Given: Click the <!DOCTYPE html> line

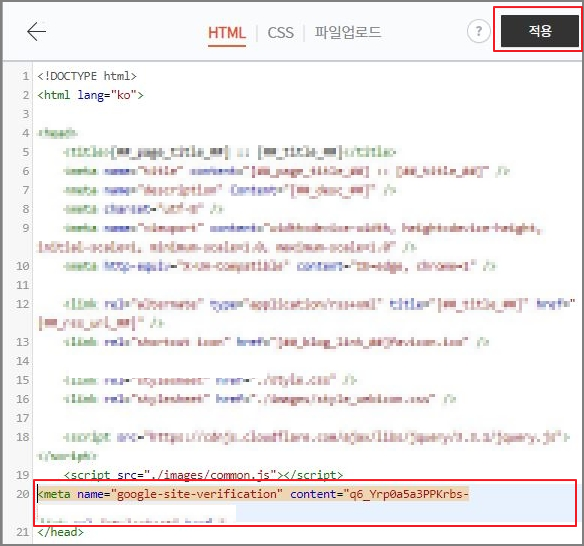Looking at the screenshot, I should coord(87,76).
